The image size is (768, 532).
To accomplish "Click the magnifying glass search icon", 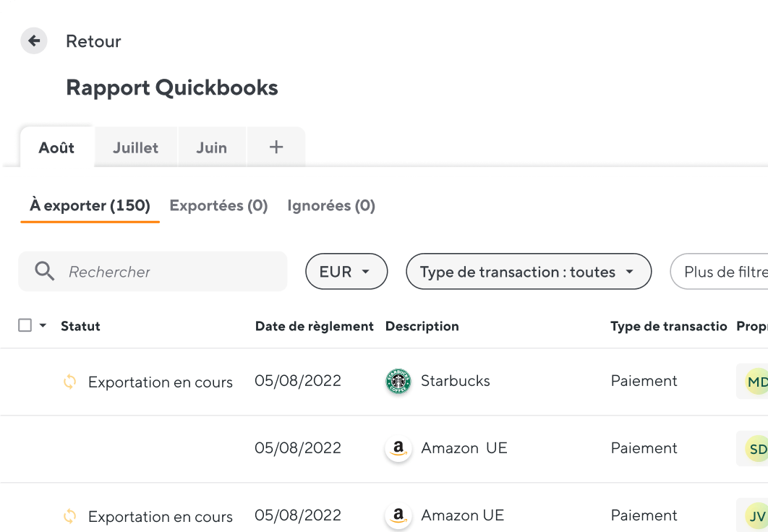I will click(45, 271).
